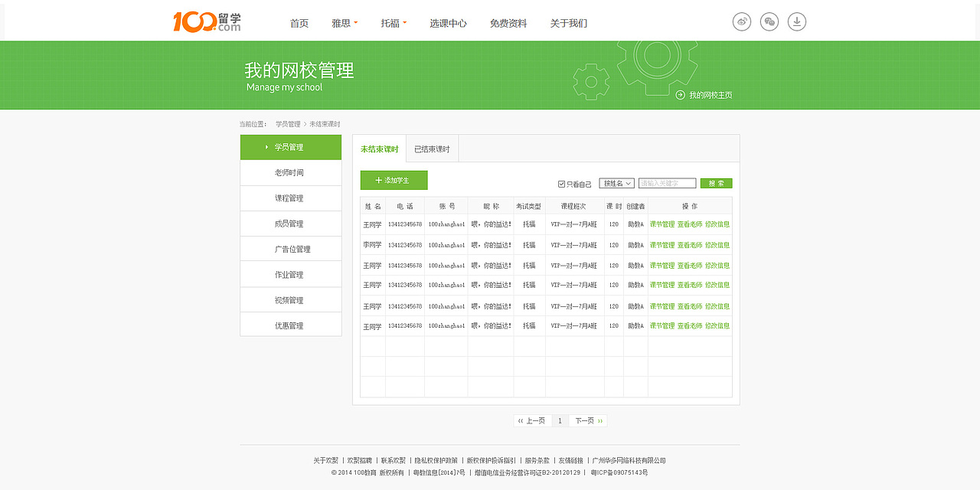Open 课节管理 for the first student
The image size is (980, 490).
[x=662, y=225]
